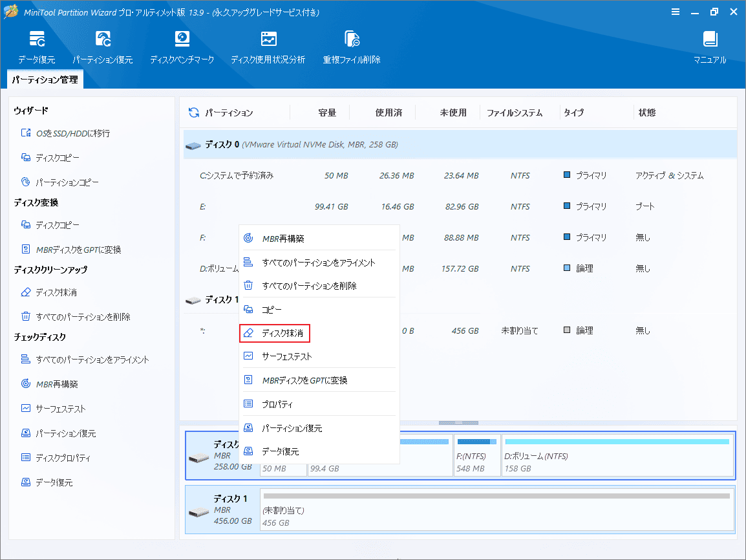
Task: Select コピー in context menu
Action: 319,309
